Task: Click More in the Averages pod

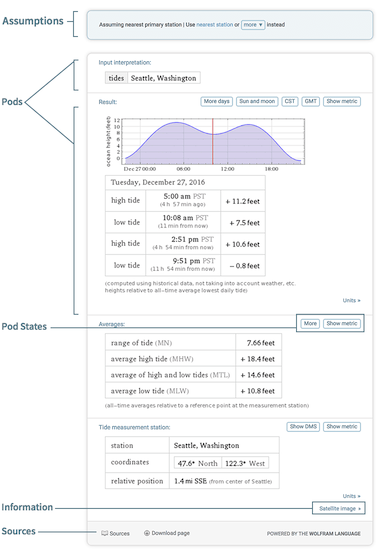Action: (x=310, y=324)
